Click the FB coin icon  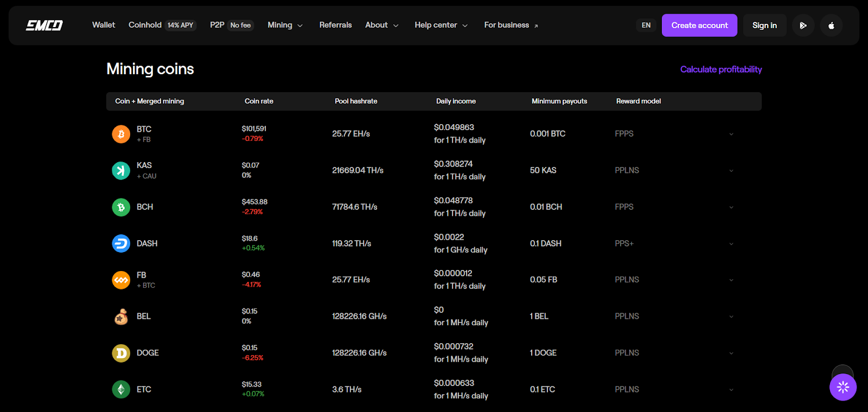tap(121, 280)
